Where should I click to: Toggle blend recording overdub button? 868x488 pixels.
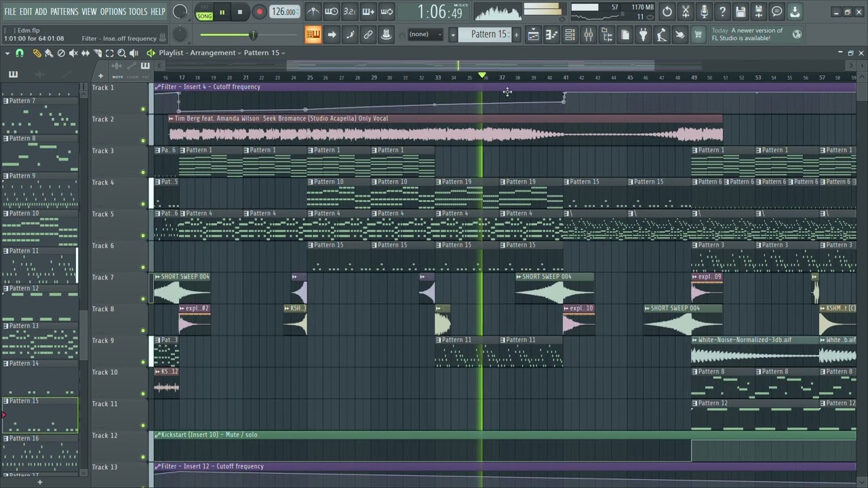pyautogui.click(x=368, y=12)
